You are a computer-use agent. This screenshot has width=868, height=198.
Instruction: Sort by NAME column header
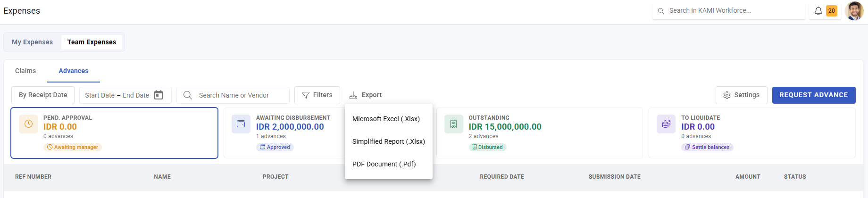[x=162, y=177]
